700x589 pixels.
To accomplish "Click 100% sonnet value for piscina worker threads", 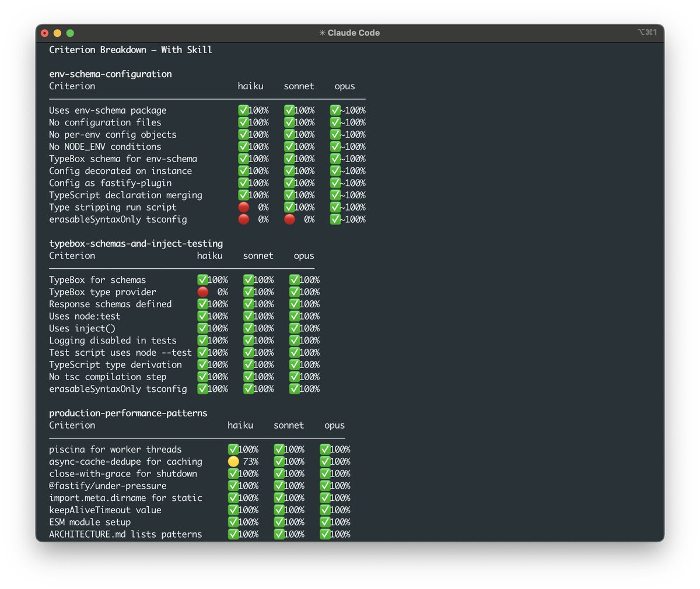I will pos(295,450).
